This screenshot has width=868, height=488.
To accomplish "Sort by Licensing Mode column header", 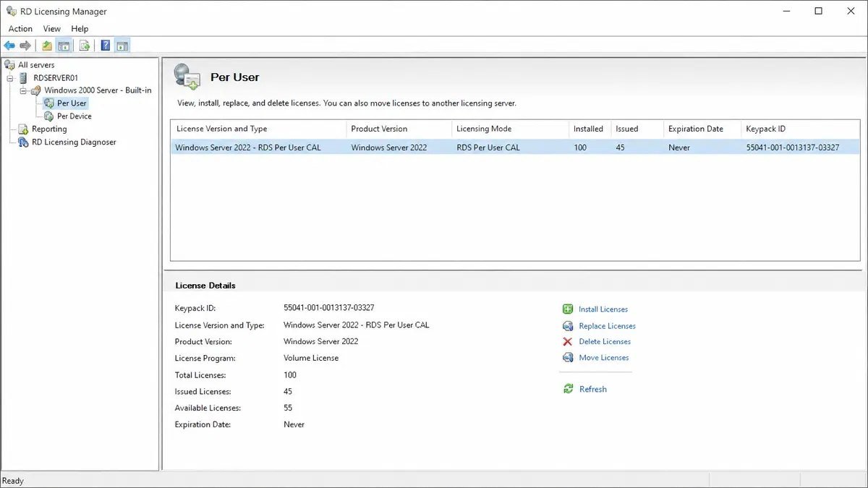I will pos(511,129).
